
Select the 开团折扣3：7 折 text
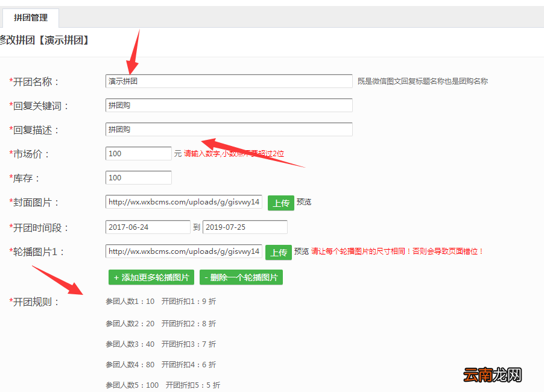tap(189, 344)
